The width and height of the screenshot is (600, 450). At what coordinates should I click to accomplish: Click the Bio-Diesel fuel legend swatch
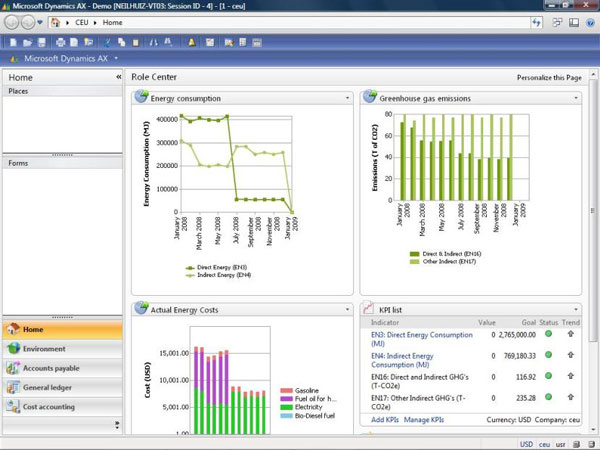tap(286, 416)
